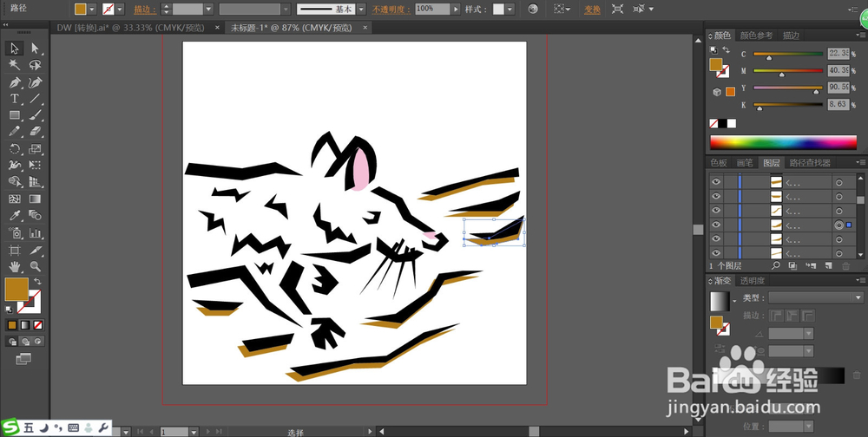Viewport: 868px width, 437px height.
Task: Click the Recolor Artwork wheel icon
Action: point(533,10)
